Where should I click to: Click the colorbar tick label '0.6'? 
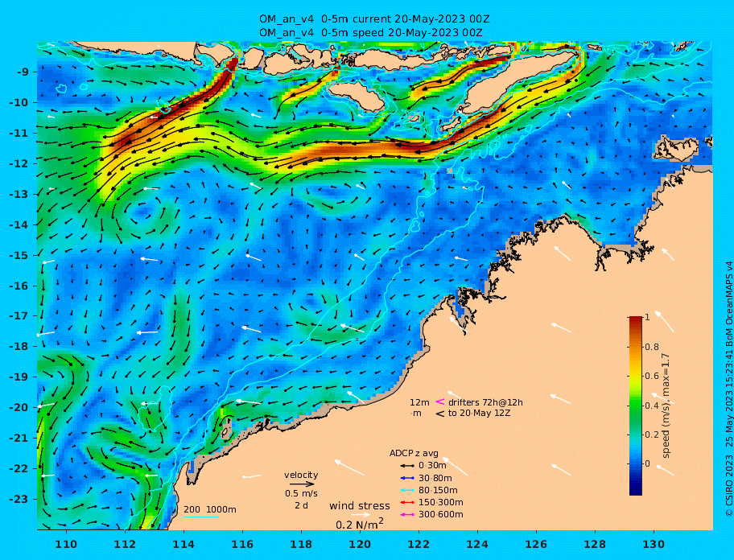pyautogui.click(x=652, y=376)
